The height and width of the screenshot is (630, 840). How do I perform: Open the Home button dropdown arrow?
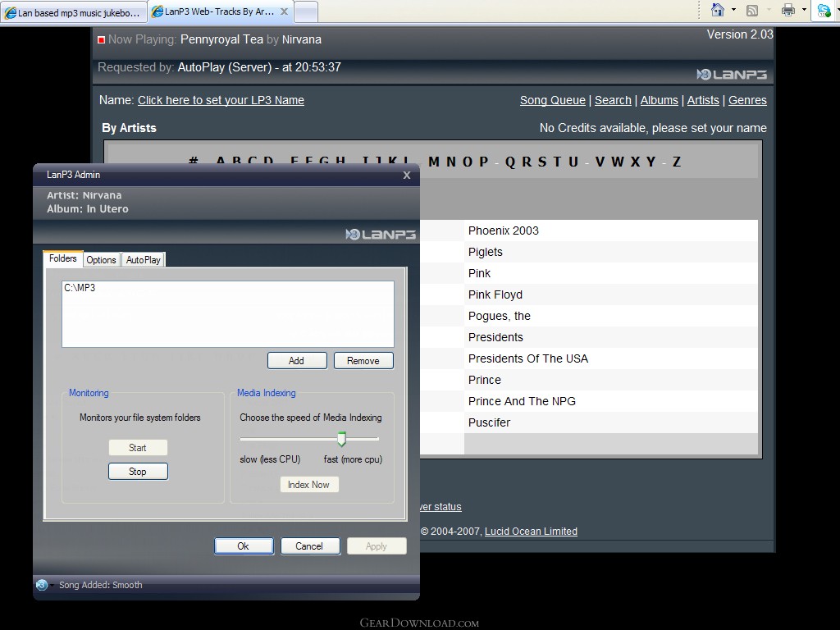(x=733, y=10)
